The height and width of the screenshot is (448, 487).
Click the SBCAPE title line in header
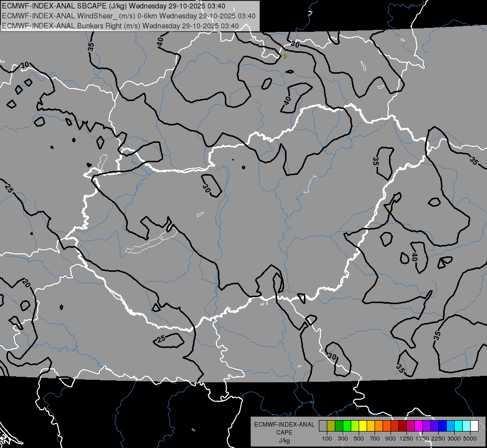114,6
